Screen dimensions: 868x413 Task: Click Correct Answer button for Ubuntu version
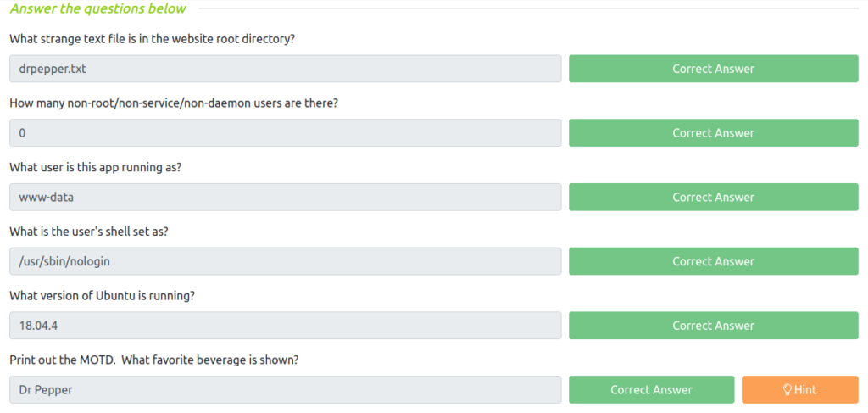coord(714,326)
